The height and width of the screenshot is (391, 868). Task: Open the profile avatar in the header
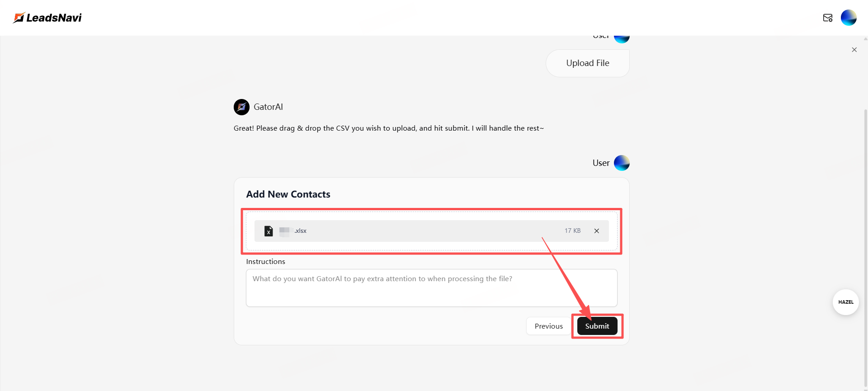tap(848, 18)
